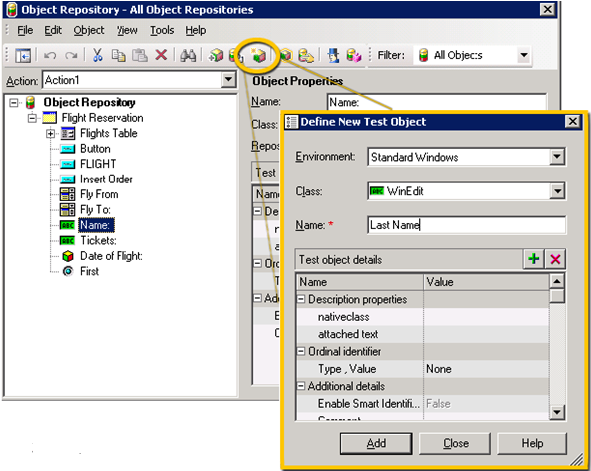Click the None value for Type, Value
This screenshot has height=471, width=591.
439,369
